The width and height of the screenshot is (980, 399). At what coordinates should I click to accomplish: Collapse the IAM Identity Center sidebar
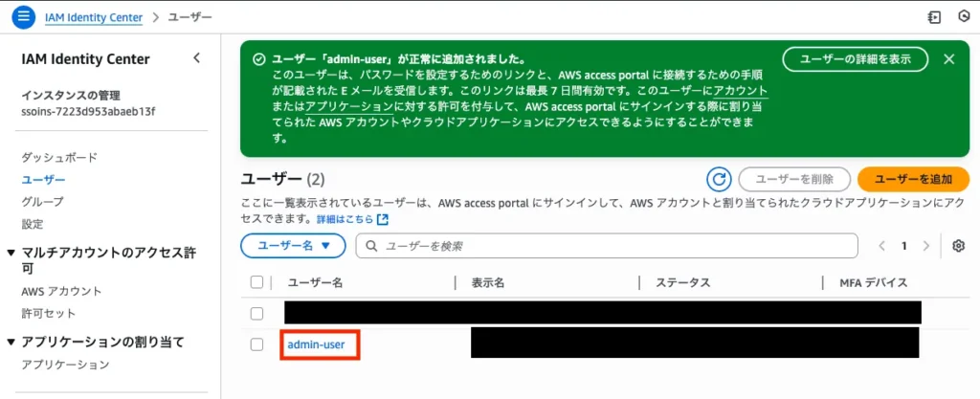tap(197, 58)
